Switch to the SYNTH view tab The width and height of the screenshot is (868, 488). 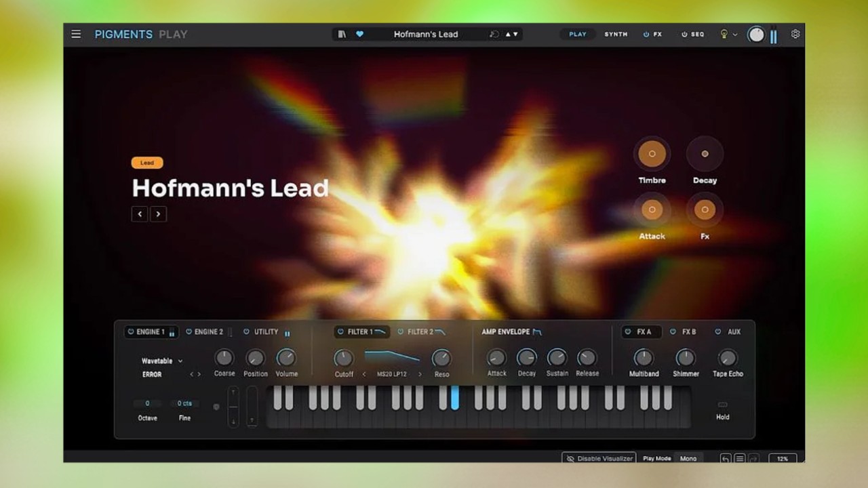pos(616,34)
